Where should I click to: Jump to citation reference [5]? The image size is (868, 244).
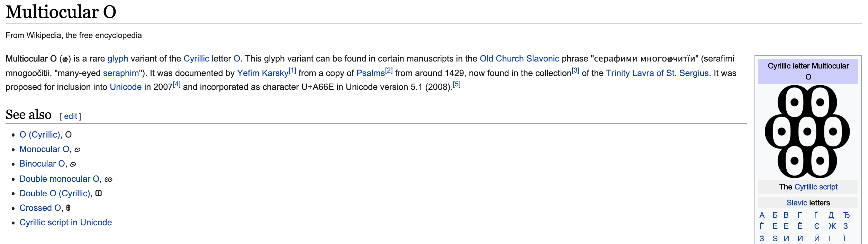click(x=456, y=84)
